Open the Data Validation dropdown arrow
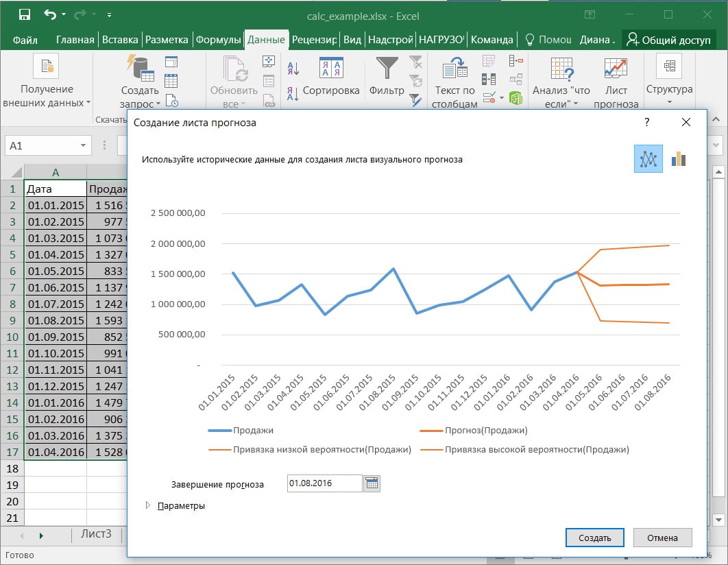 point(501,98)
